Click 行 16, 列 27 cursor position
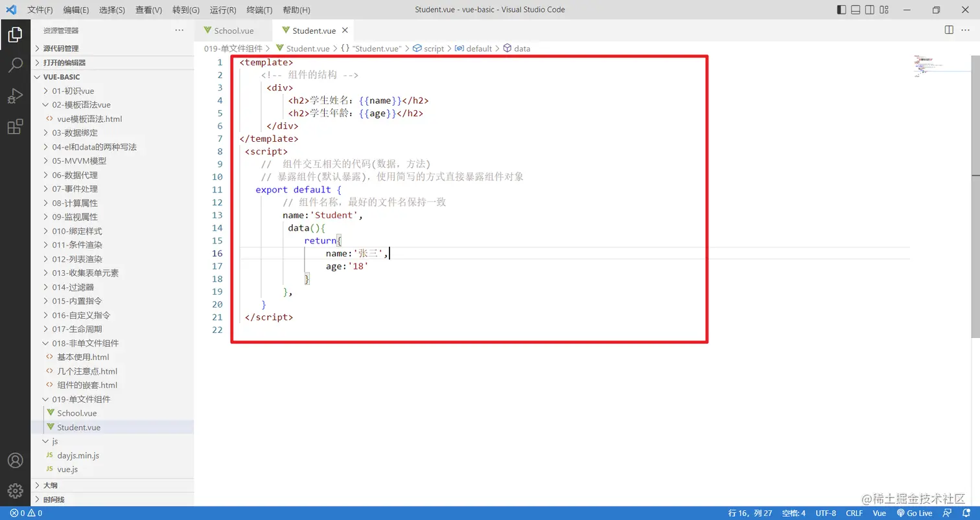 coord(751,513)
